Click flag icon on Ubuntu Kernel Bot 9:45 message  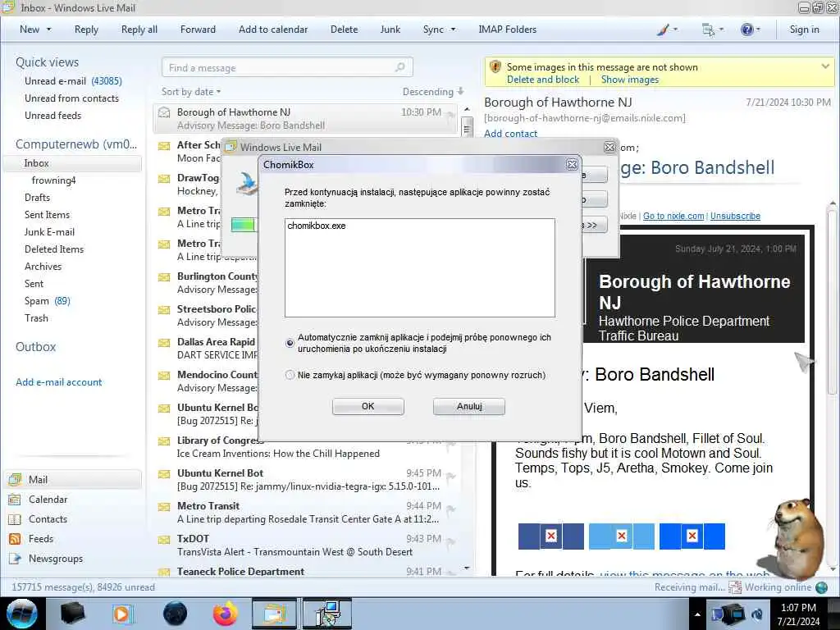[451, 476]
